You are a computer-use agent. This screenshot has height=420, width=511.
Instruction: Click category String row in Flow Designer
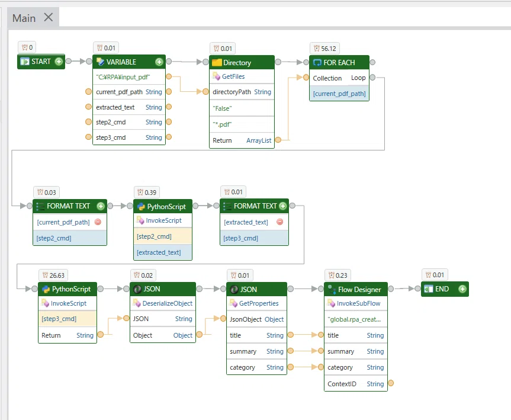coord(355,367)
